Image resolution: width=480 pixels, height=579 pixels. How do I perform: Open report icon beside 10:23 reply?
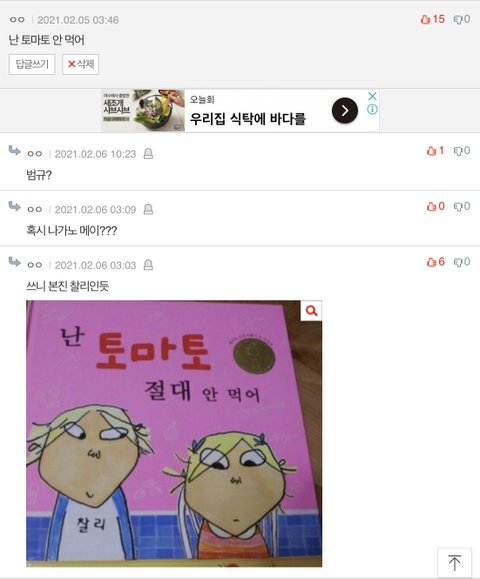(x=148, y=154)
